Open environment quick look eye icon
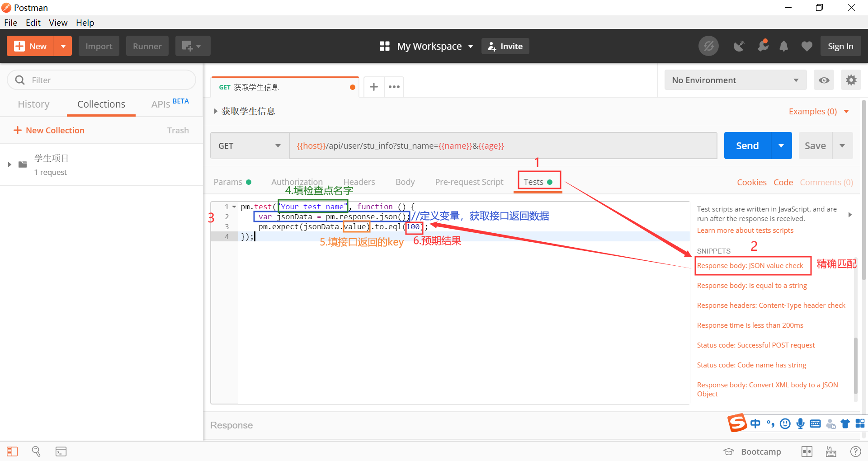Screen dimensions: 868x461 pyautogui.click(x=824, y=80)
